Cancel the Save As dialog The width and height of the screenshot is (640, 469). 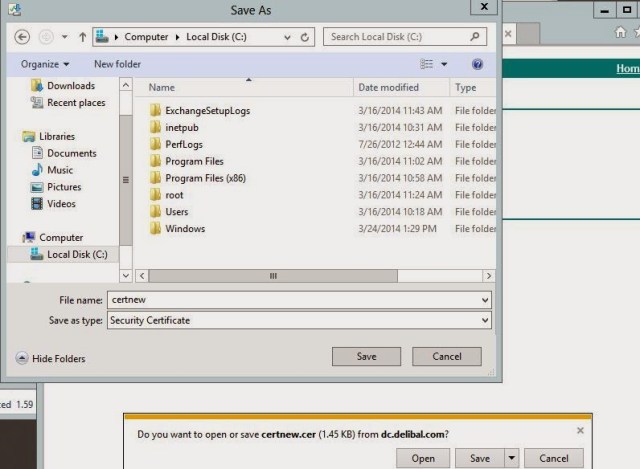[446, 357]
